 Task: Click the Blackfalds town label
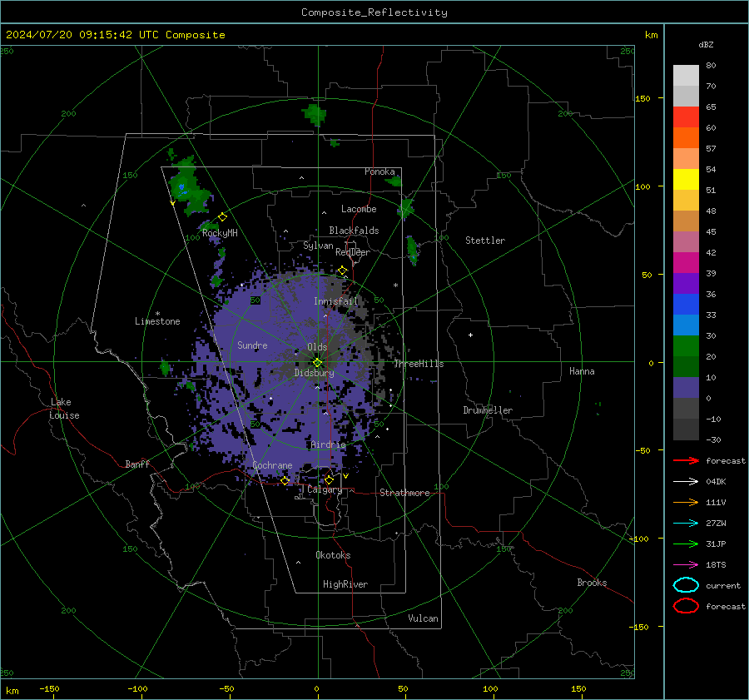click(x=354, y=231)
